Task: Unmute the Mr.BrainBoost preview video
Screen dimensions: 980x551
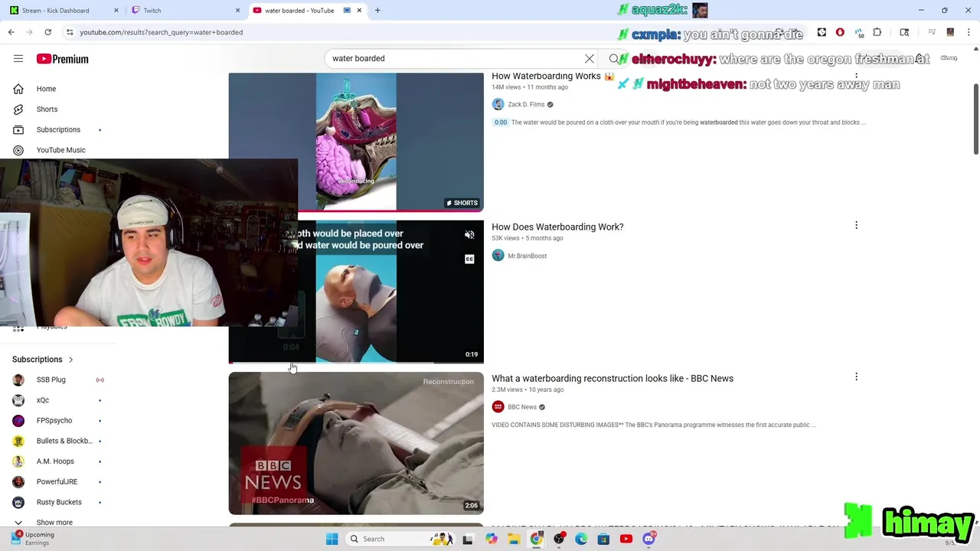Action: pos(469,235)
